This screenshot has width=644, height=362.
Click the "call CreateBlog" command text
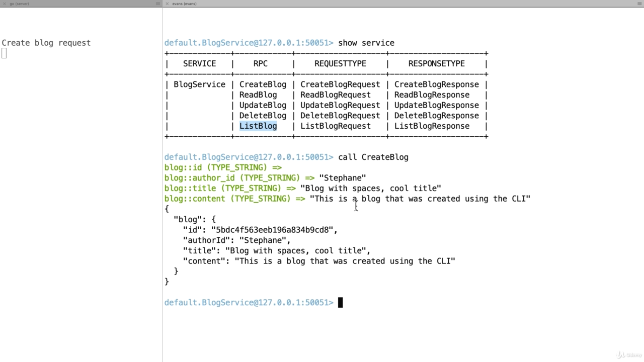373,157
